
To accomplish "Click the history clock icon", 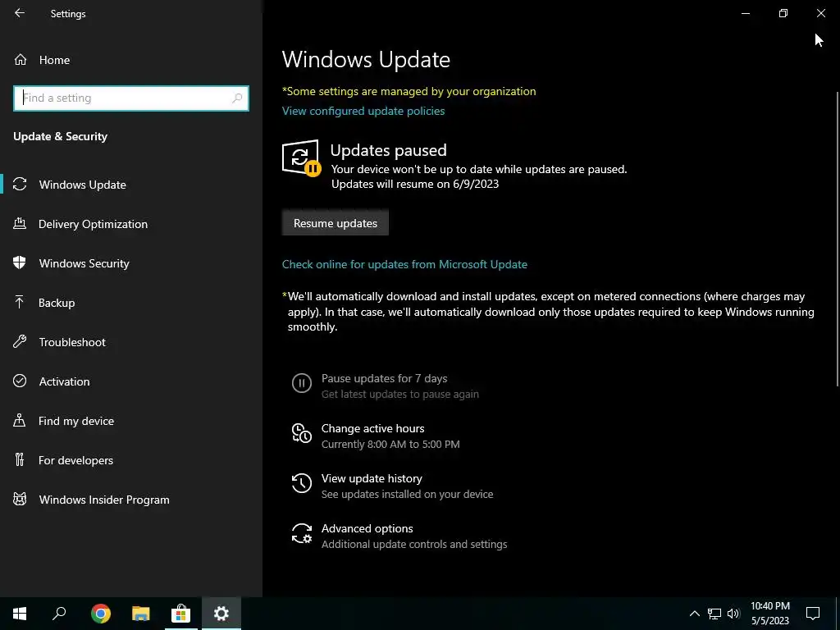I will click(302, 482).
